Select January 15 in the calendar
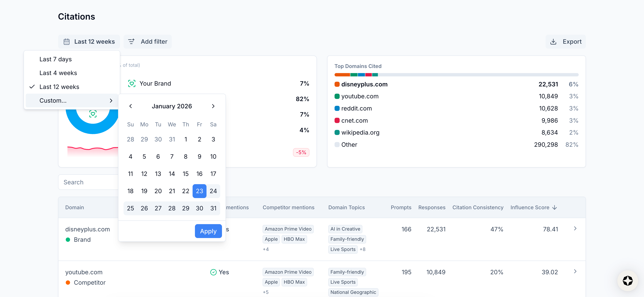The height and width of the screenshot is (297, 644). (x=186, y=174)
